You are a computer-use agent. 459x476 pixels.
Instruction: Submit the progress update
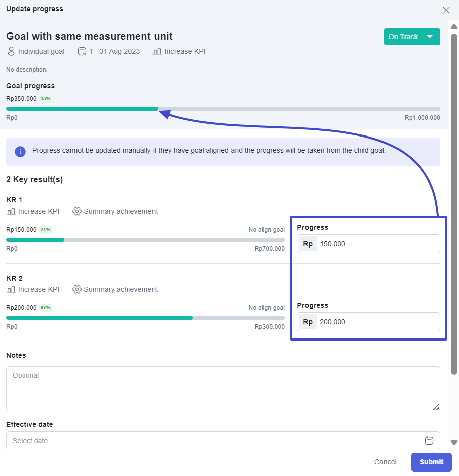click(431, 462)
